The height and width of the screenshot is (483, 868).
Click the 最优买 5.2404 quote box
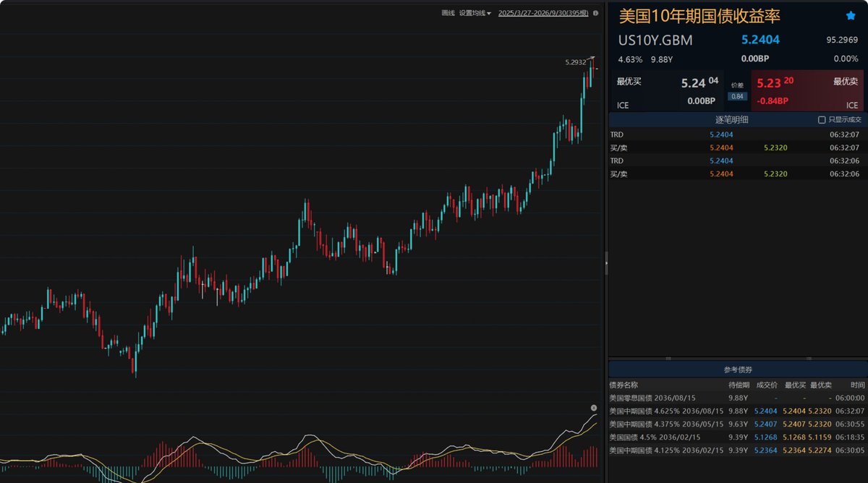click(668, 91)
